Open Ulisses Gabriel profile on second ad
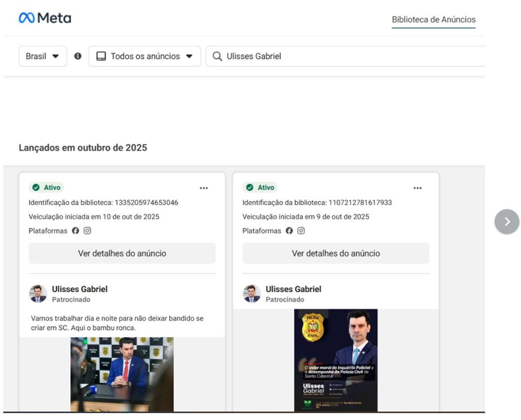This screenshot has height=420, width=521. pos(294,289)
